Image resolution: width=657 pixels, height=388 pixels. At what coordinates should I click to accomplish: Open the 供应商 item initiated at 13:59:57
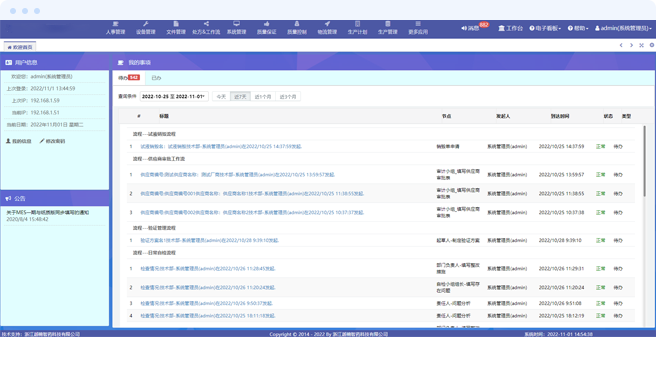click(x=238, y=175)
